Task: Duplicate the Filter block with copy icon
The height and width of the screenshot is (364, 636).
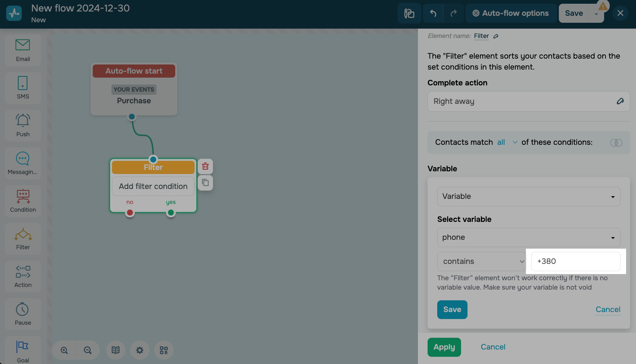Action: click(x=205, y=183)
